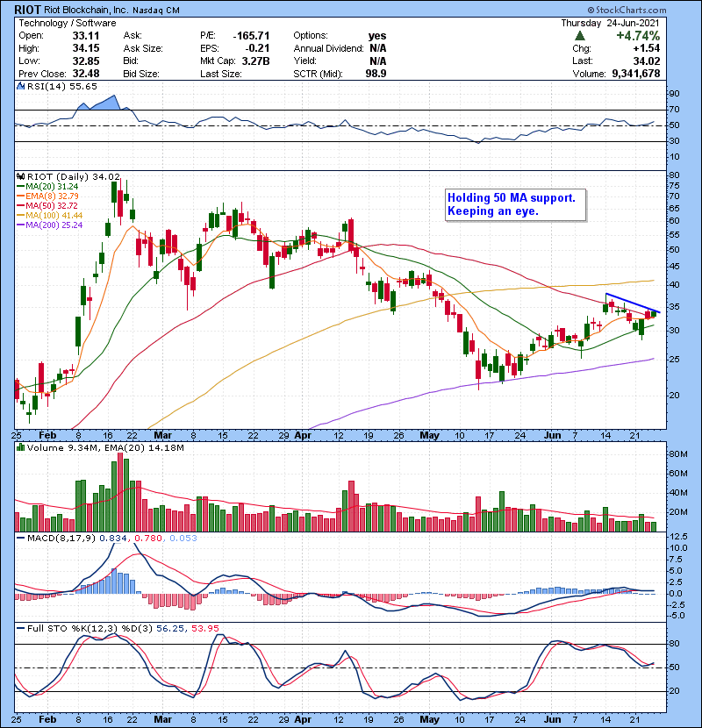This screenshot has height=728, width=702.
Task: Select the High price value 34.15
Action: pyautogui.click(x=86, y=48)
